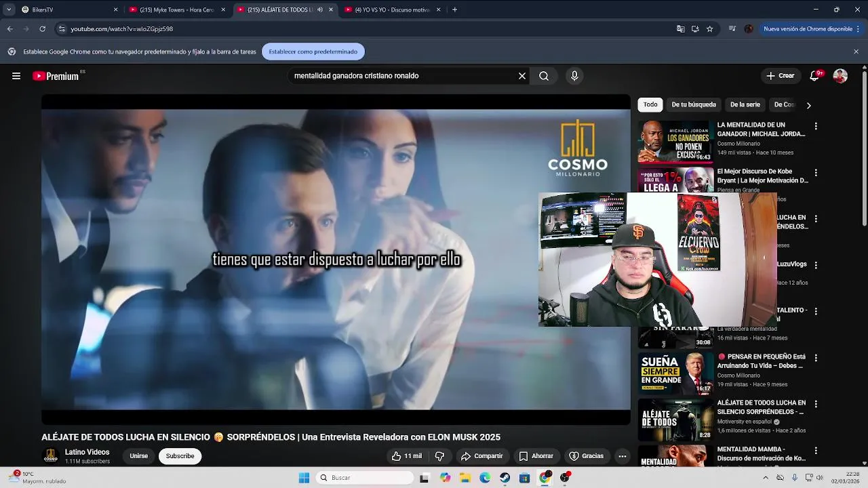
Task: Close the Myke Towers tab
Action: (x=223, y=9)
